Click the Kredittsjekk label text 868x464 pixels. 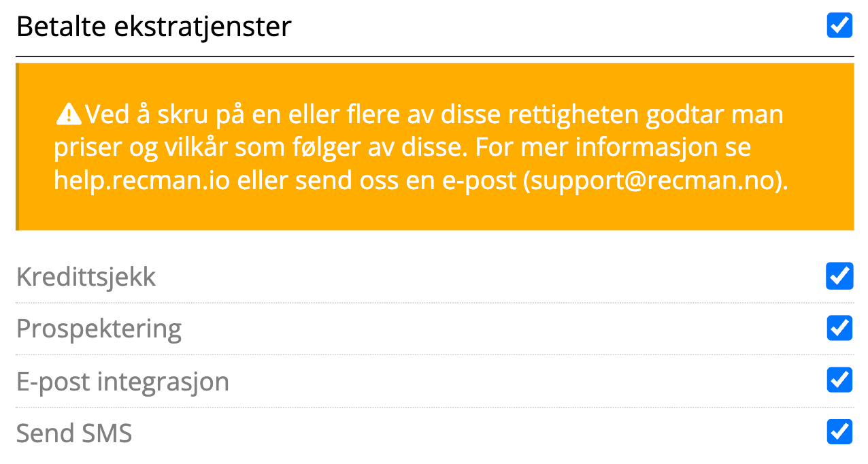pos(86,277)
